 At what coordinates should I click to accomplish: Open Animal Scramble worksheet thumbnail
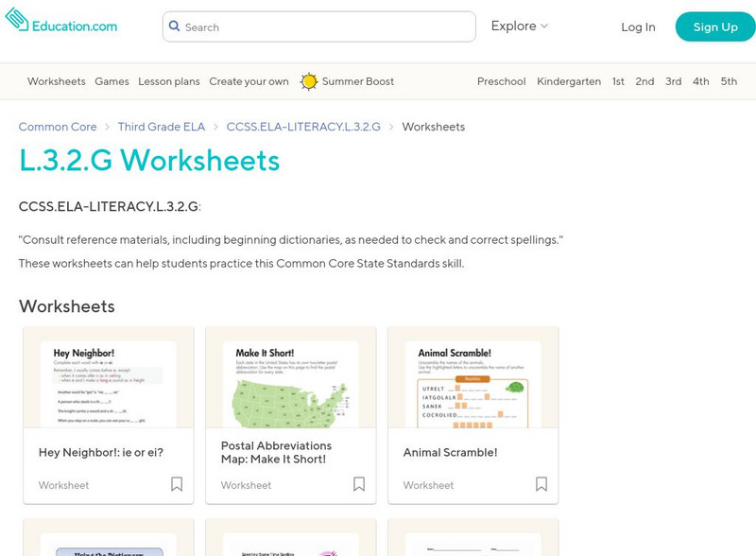pyautogui.click(x=473, y=377)
